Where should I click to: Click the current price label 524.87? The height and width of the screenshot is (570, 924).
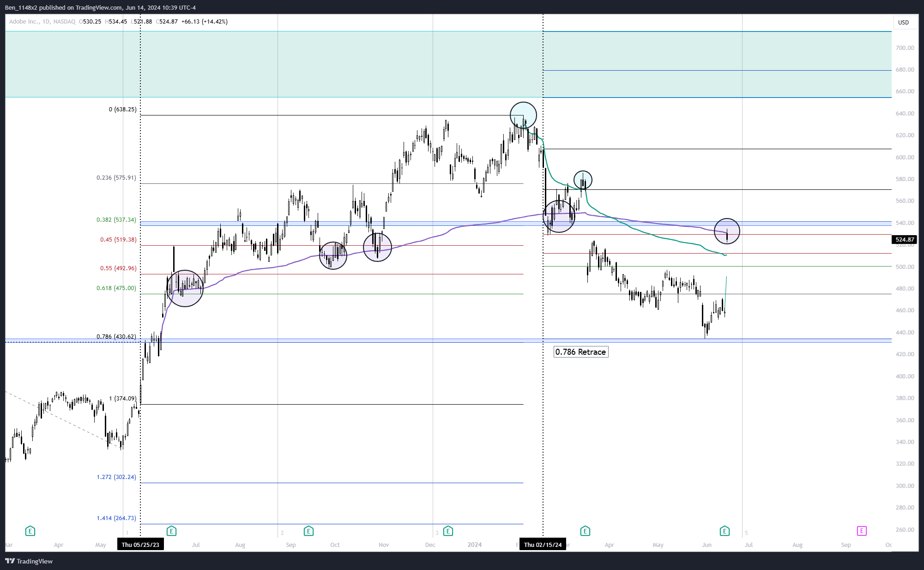coord(905,239)
